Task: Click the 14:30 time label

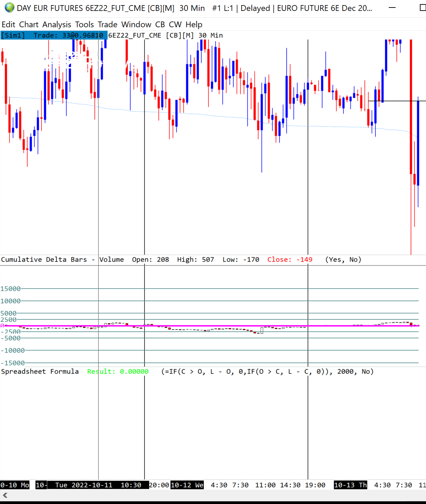Action: pos(290,485)
